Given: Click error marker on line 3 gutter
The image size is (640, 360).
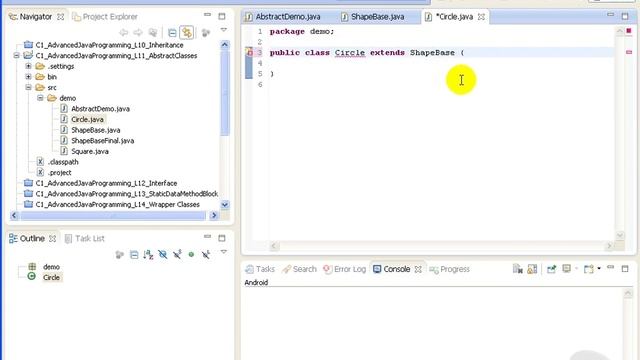Looking at the screenshot, I should pos(249,52).
